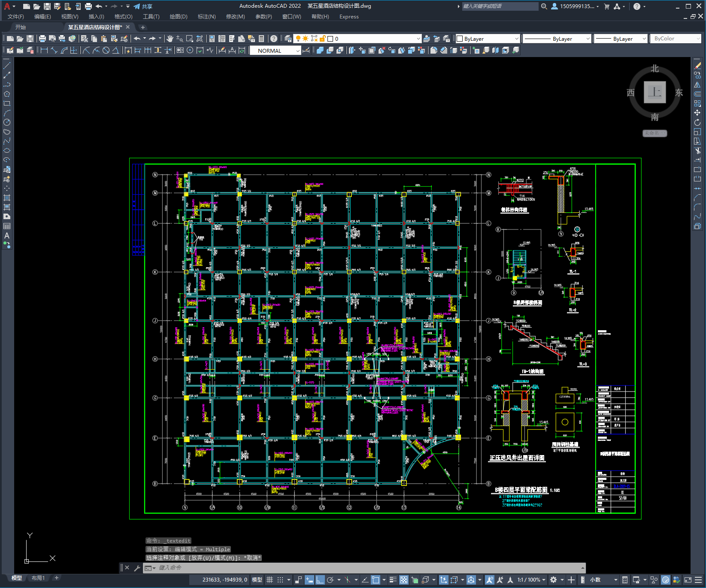Open the 绘图(D) menu

coord(179,17)
